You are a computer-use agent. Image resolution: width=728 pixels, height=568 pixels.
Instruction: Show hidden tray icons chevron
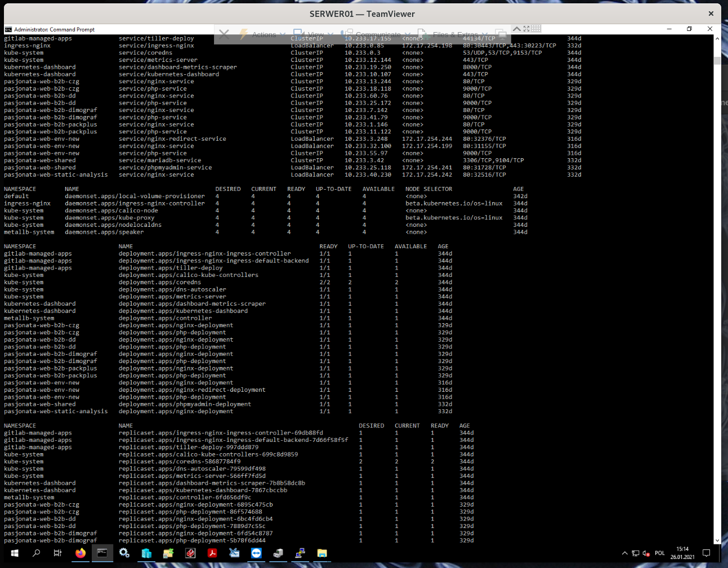click(x=624, y=553)
